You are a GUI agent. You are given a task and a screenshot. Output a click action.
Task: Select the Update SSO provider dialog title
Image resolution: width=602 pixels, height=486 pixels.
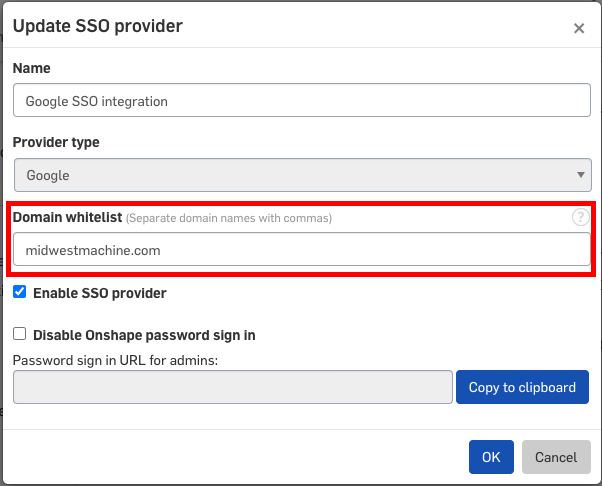(98, 26)
